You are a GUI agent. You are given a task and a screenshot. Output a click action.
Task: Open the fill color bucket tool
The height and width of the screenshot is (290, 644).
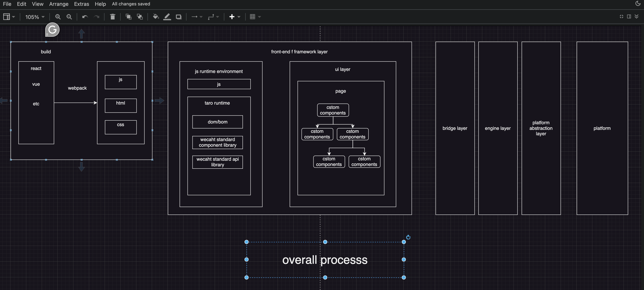tap(156, 17)
